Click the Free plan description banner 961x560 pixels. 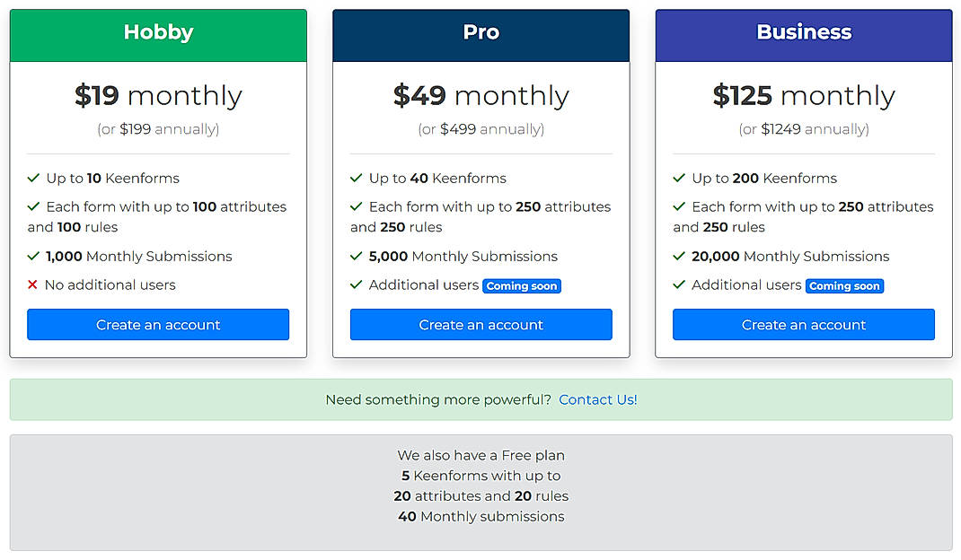point(480,486)
